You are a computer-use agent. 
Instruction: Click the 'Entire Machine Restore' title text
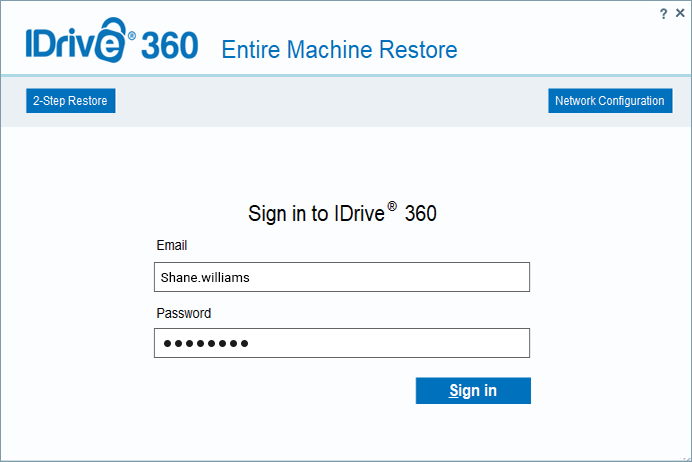pos(339,49)
